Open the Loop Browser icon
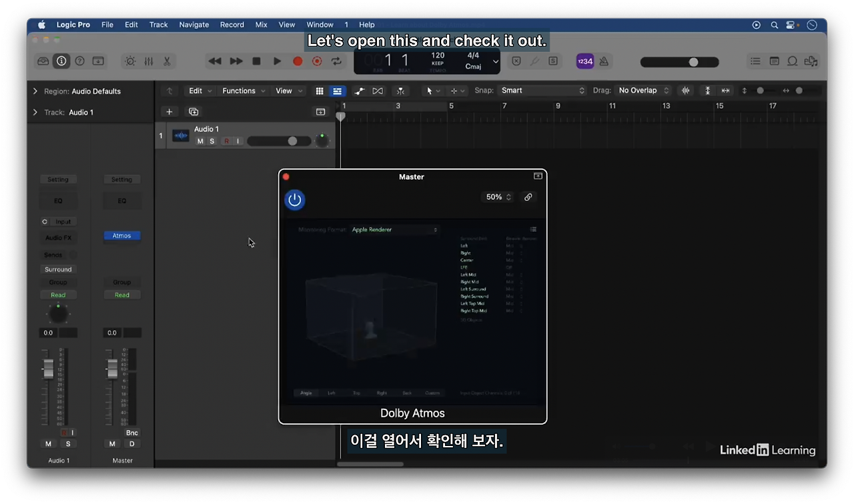This screenshot has width=854, height=504. (793, 61)
